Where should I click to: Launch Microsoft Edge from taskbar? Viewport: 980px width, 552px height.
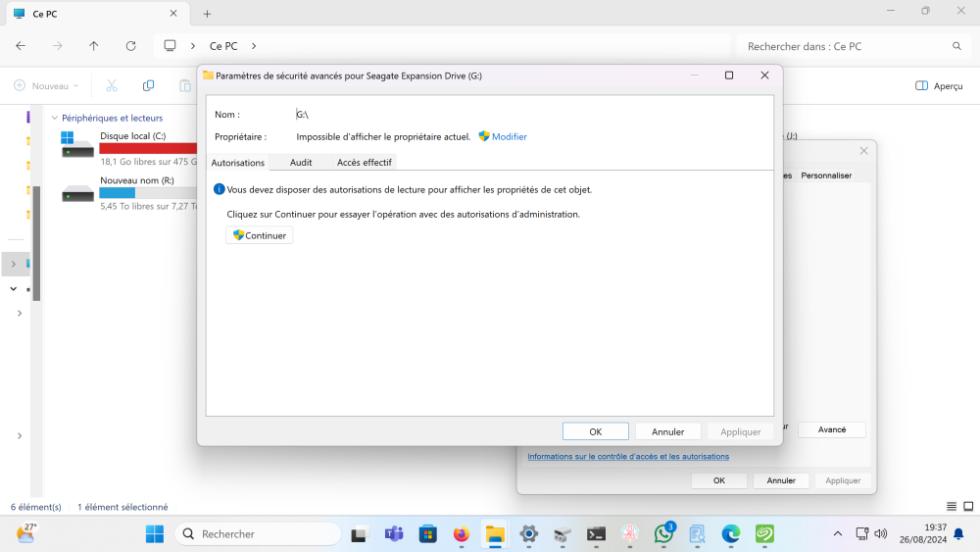731,534
